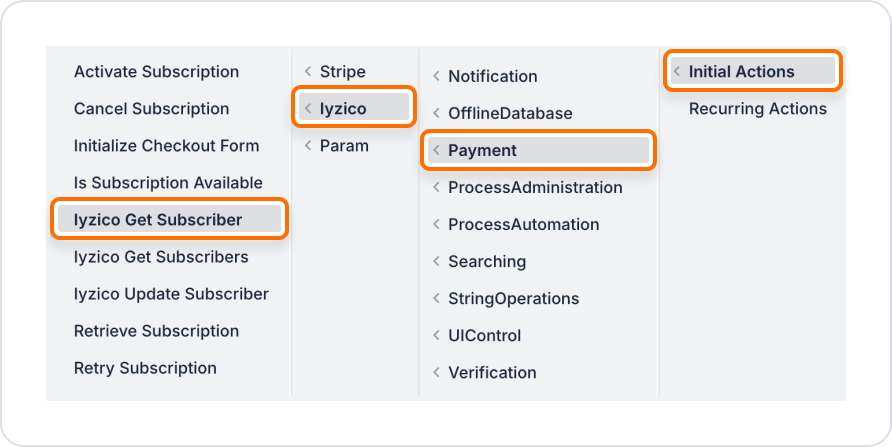Image resolution: width=892 pixels, height=447 pixels.
Task: Open the Iyzico submenu
Action: [354, 107]
